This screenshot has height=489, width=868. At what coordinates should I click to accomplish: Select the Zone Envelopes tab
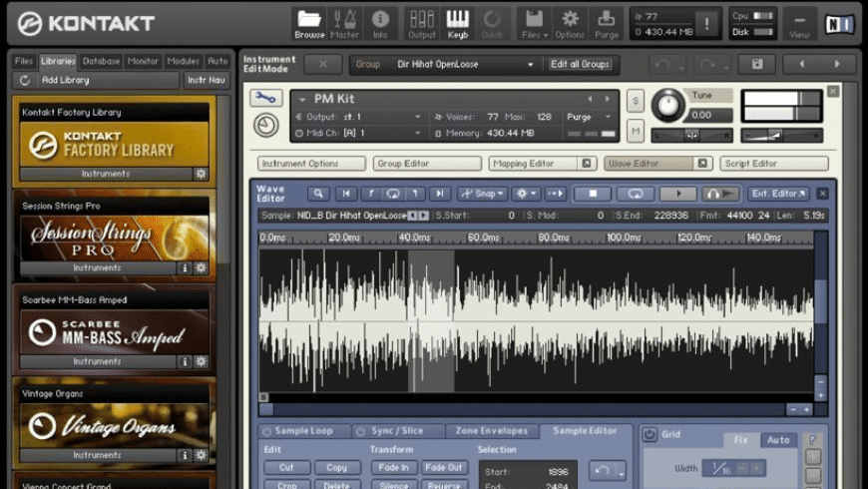tap(491, 431)
